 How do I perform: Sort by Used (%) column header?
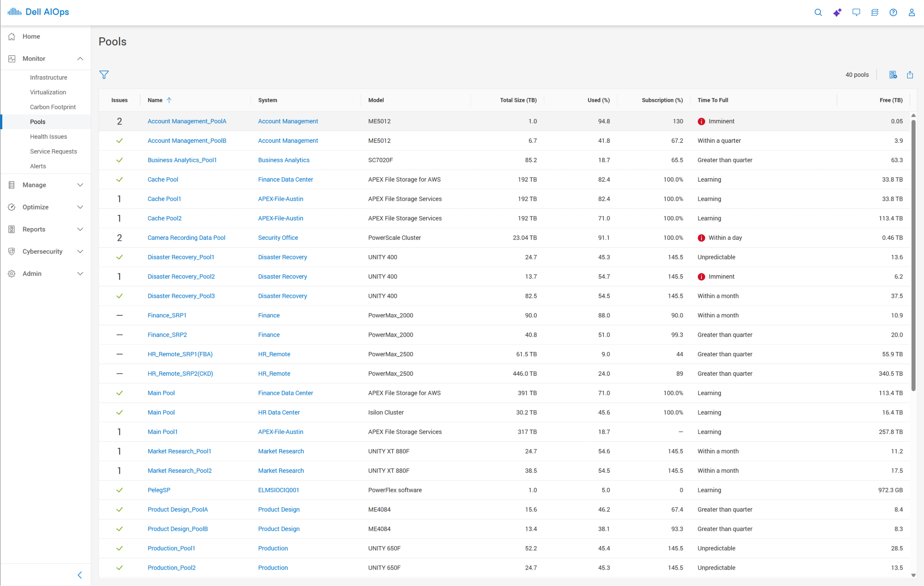pyautogui.click(x=599, y=100)
